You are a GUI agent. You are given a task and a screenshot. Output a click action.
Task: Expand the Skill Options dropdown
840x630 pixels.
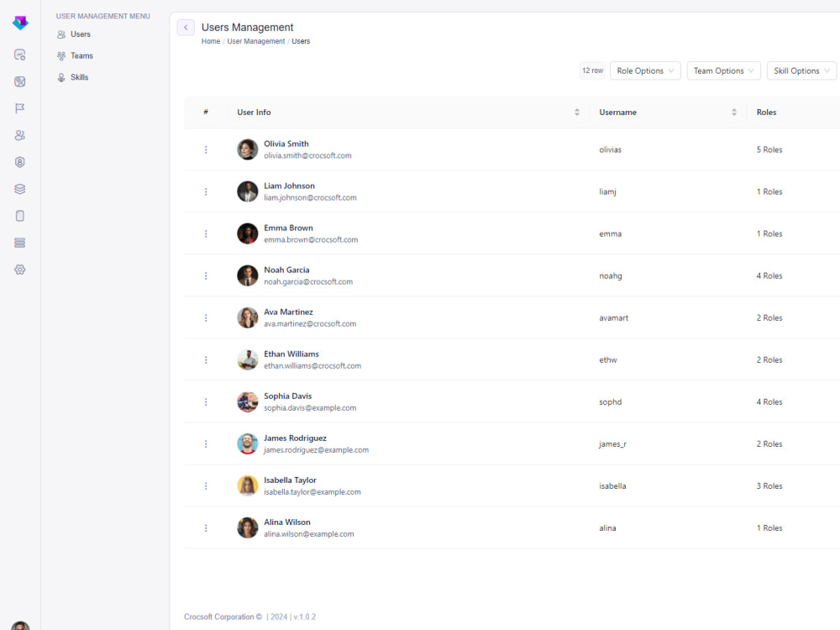pos(801,71)
